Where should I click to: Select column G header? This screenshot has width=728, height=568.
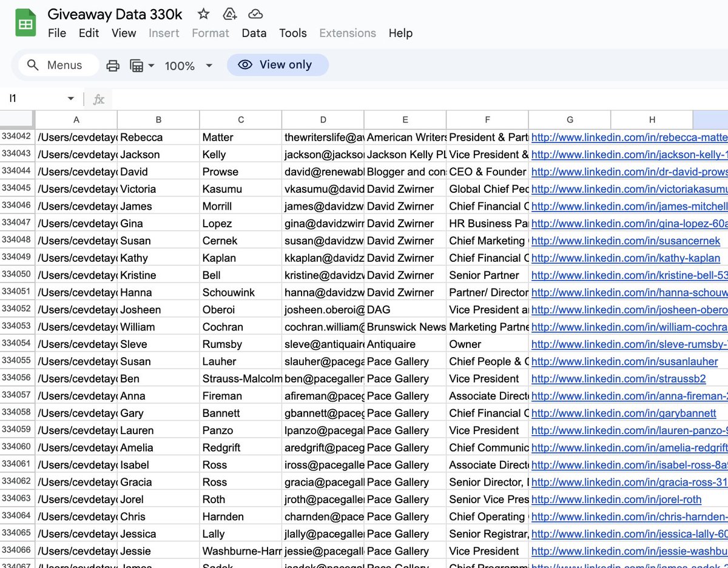(570, 119)
